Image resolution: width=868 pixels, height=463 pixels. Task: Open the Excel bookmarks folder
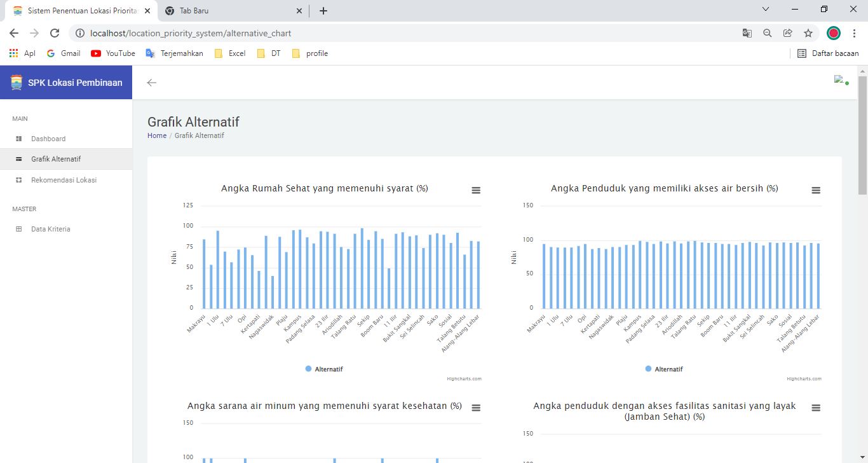point(230,53)
